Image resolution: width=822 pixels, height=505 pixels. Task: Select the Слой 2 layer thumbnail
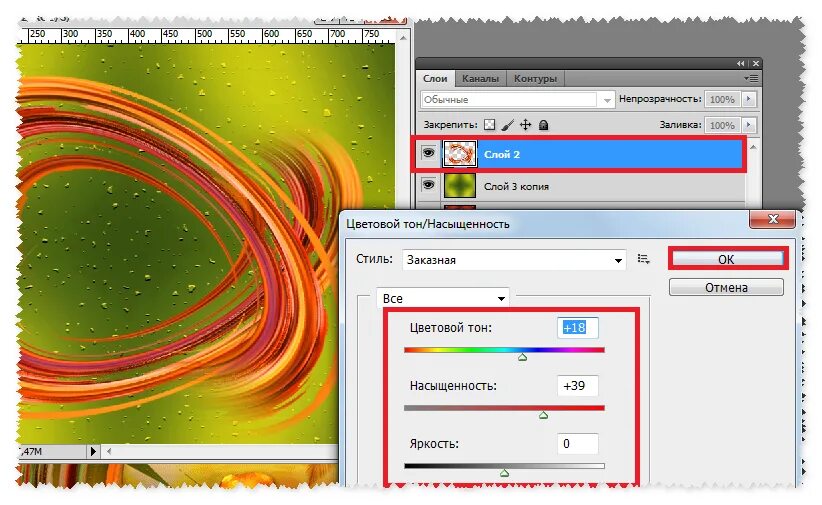coord(460,154)
